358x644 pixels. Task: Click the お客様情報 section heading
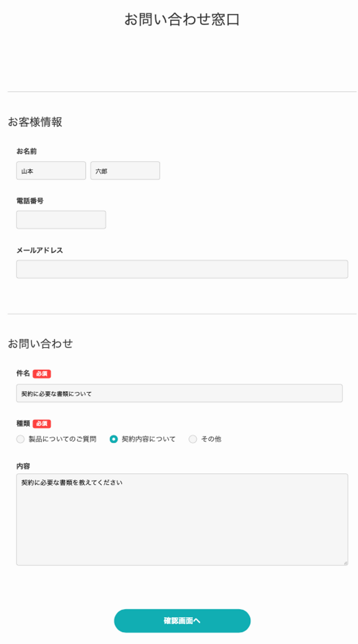click(x=35, y=122)
